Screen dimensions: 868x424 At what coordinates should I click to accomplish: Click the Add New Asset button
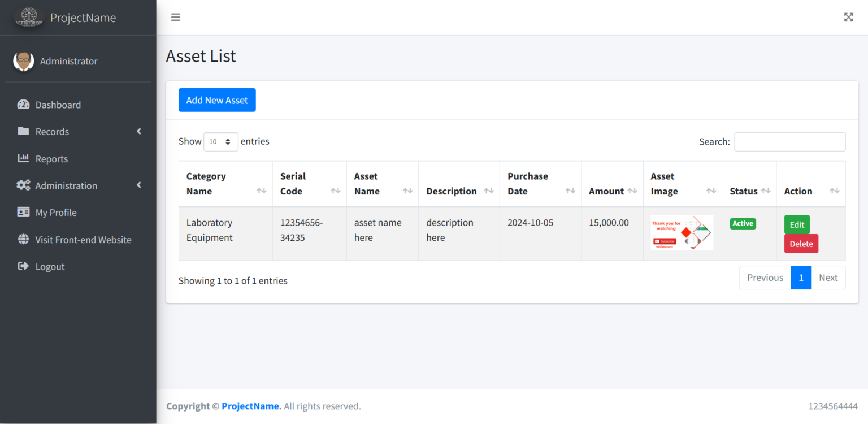click(217, 99)
